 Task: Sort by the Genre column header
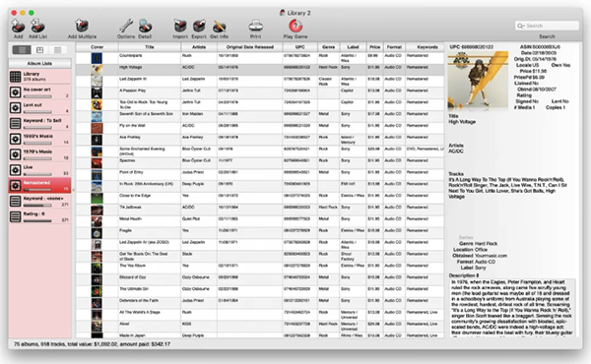tap(329, 47)
